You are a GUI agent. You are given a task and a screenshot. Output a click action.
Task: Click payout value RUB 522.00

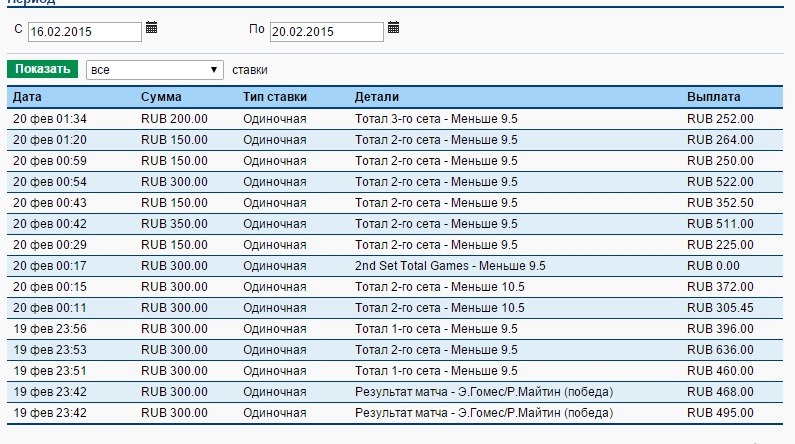tap(720, 182)
